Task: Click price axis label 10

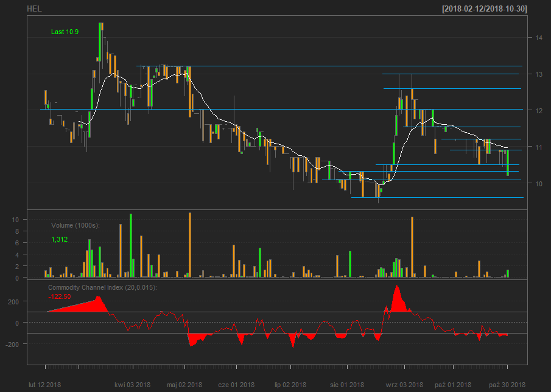Action: click(539, 183)
